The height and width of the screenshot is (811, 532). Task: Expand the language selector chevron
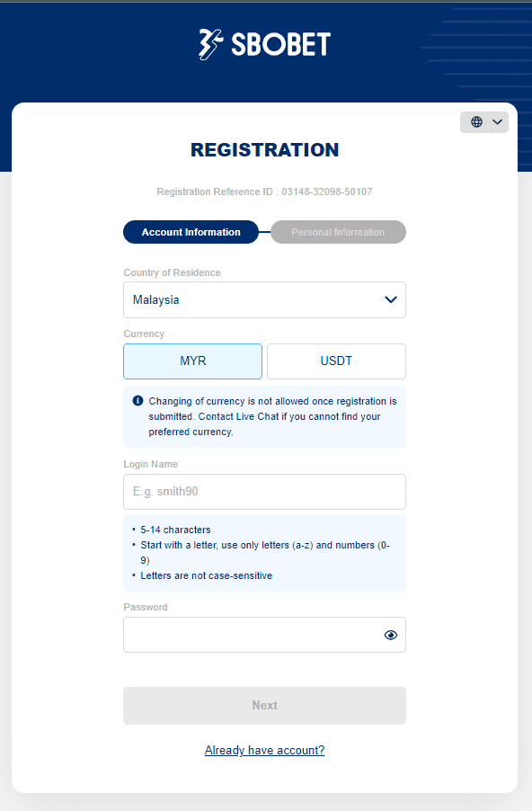[x=497, y=122]
